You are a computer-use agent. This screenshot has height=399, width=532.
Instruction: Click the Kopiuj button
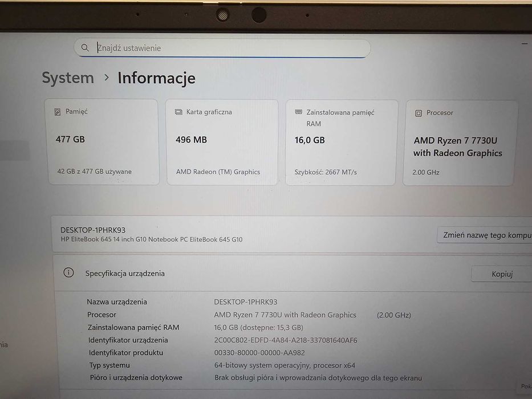coord(502,274)
